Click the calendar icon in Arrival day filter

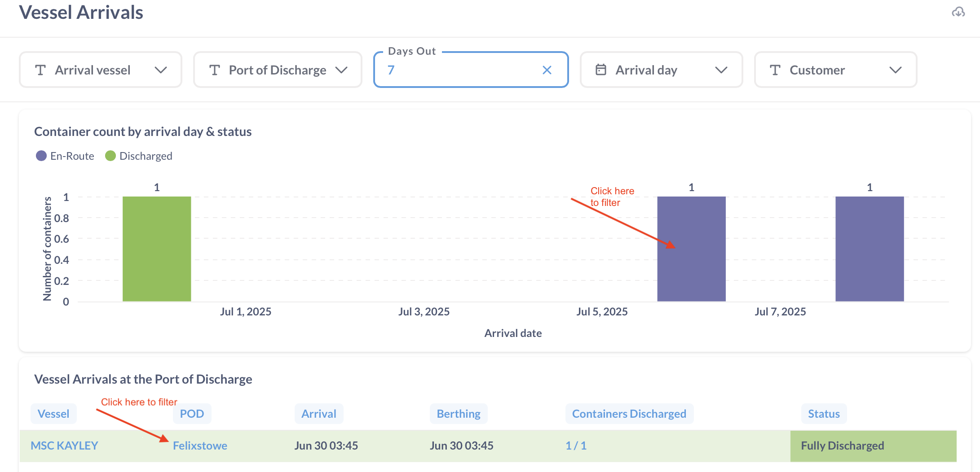tap(600, 70)
